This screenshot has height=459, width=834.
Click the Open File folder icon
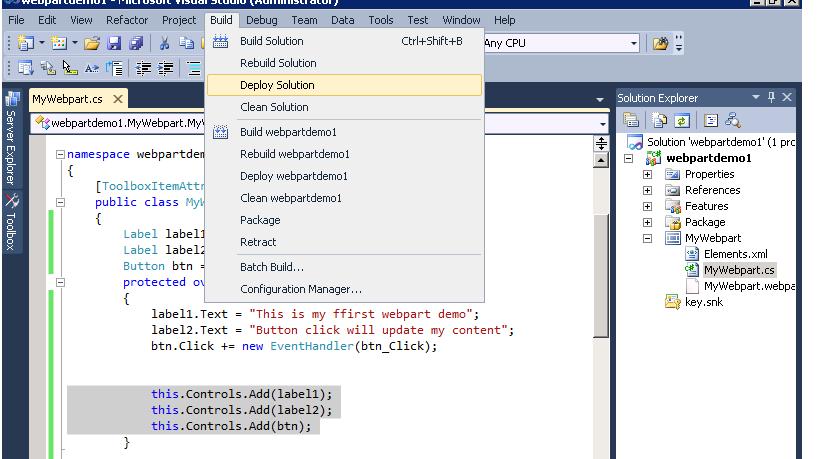click(92, 43)
